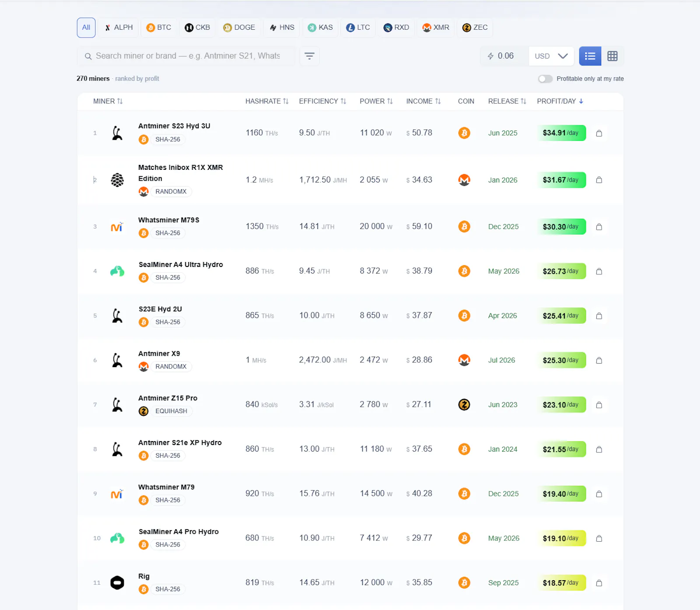Sort table by PROFIT/DAY column
Image resolution: width=700 pixels, height=610 pixels.
(x=560, y=101)
